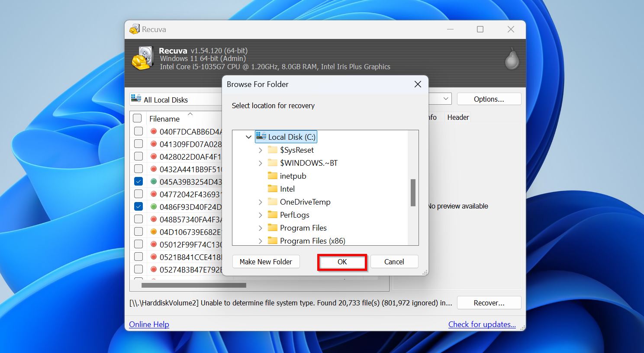This screenshot has height=353, width=644.
Task: Click the Make New Folder button
Action: 266,262
